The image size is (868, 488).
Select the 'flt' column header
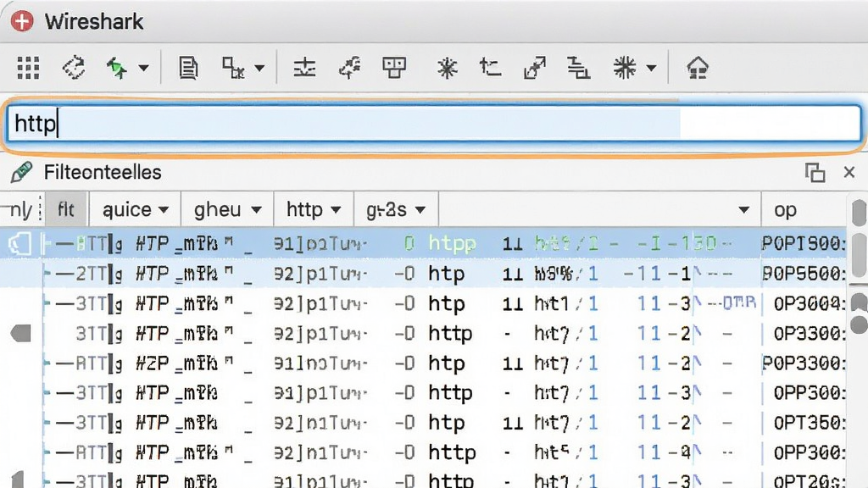tap(66, 210)
